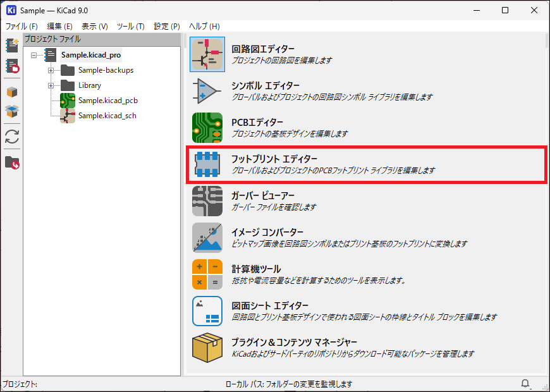Image resolution: width=550 pixels, height=392 pixels.
Task: Open the Image Converter icon
Action: (207, 238)
